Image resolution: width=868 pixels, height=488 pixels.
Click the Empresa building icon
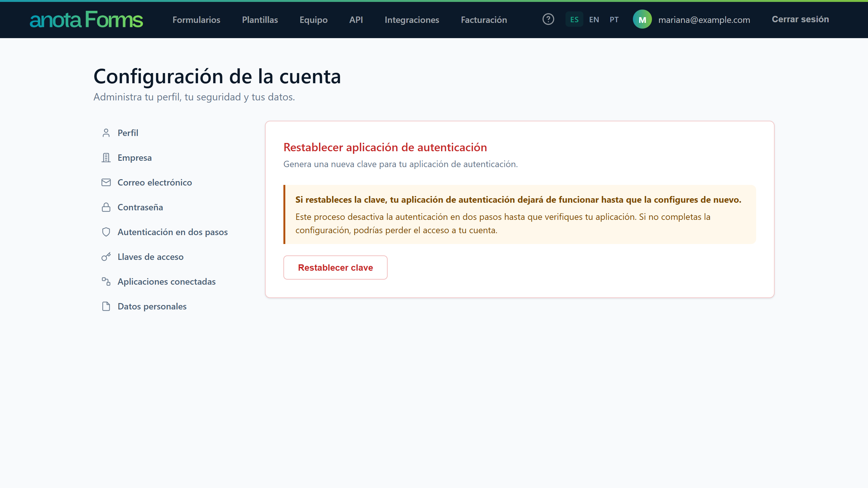[x=106, y=158]
